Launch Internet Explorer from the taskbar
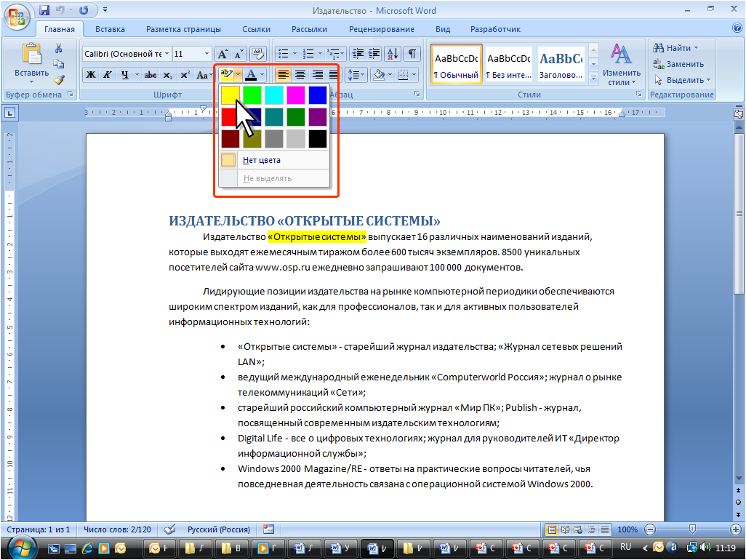The image size is (746, 560). tap(87, 548)
